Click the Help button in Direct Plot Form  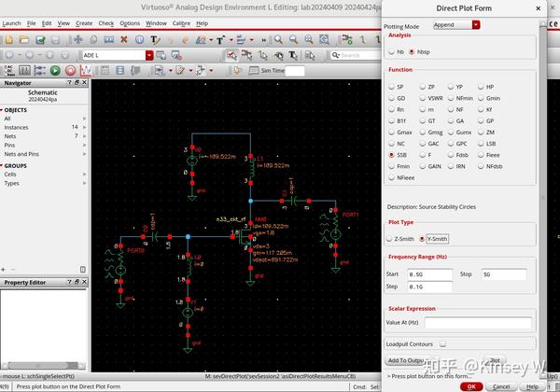pyautogui.click(x=532, y=386)
